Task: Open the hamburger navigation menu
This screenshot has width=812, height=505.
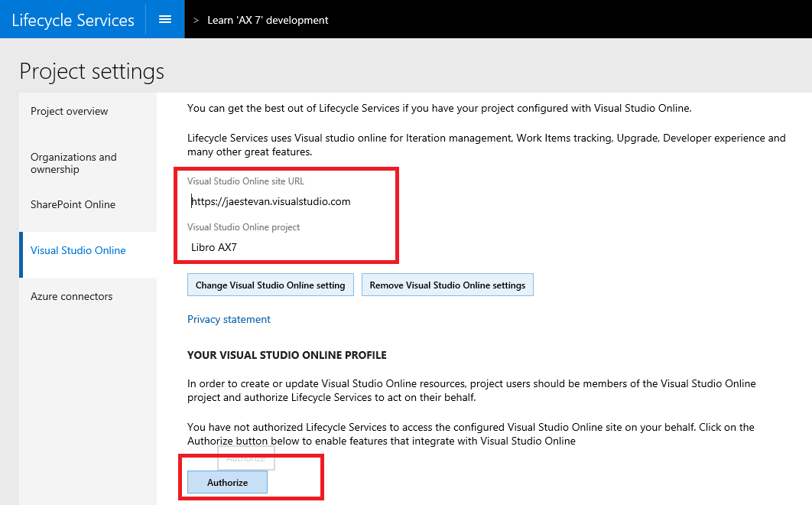Action: point(164,19)
